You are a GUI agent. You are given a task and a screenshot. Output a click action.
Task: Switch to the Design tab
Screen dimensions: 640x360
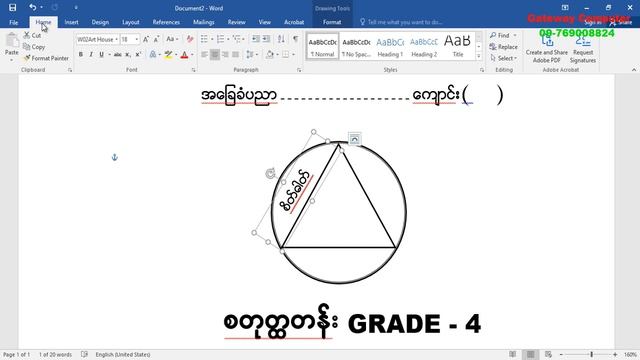click(100, 22)
